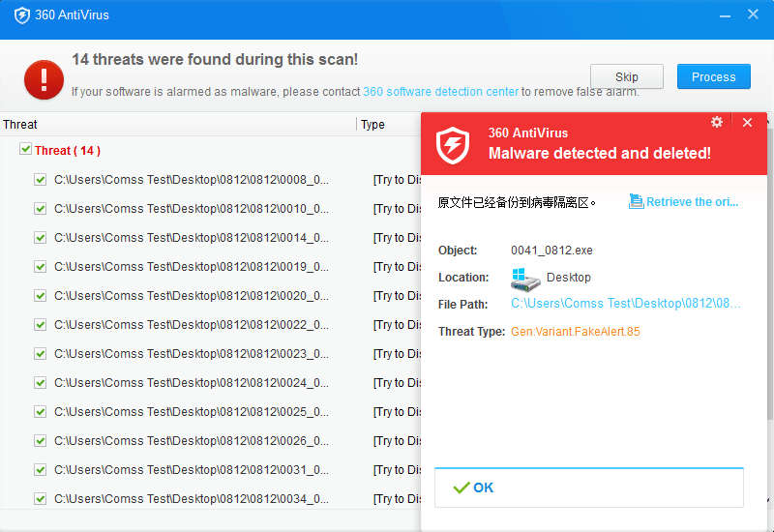
Task: Click the Type column header
Action: (x=372, y=124)
